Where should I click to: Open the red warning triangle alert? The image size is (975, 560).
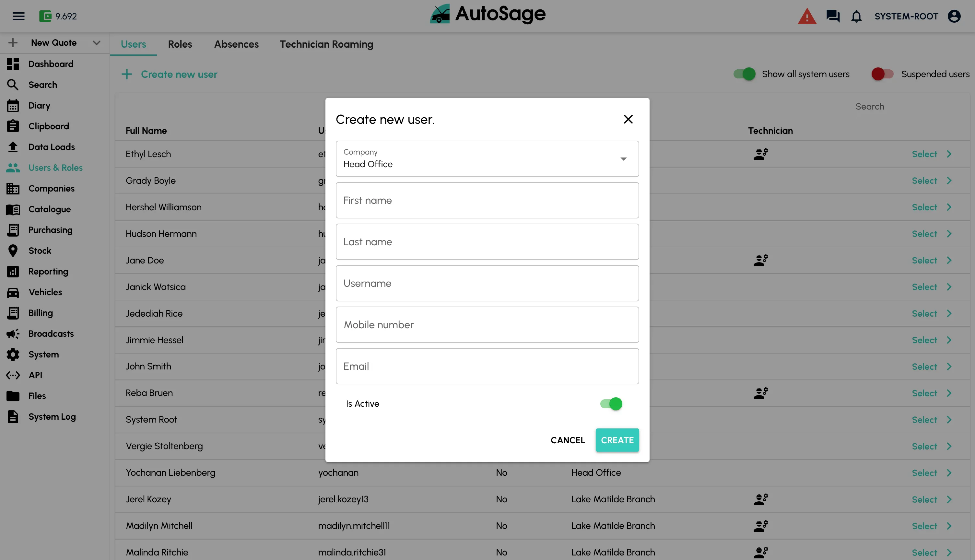[807, 17]
